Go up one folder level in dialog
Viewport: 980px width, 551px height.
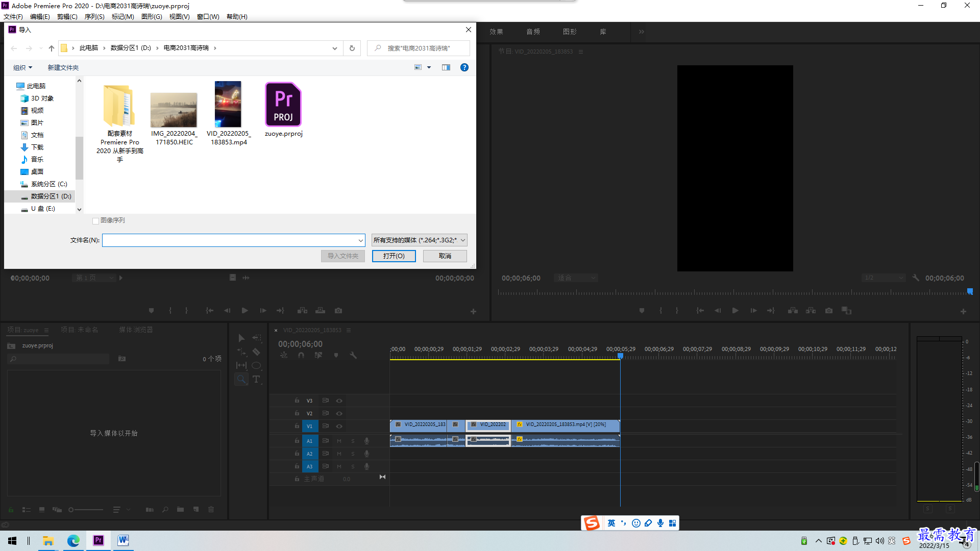click(x=52, y=48)
